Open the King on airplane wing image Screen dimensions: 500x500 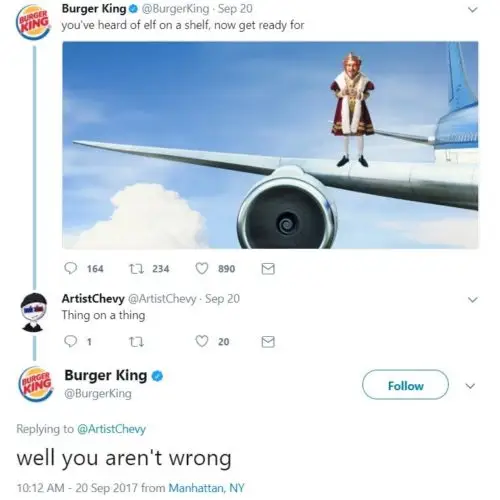coord(270,145)
